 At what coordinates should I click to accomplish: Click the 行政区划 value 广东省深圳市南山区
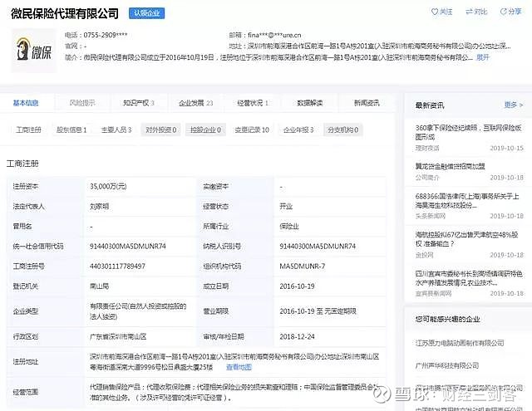click(x=118, y=337)
